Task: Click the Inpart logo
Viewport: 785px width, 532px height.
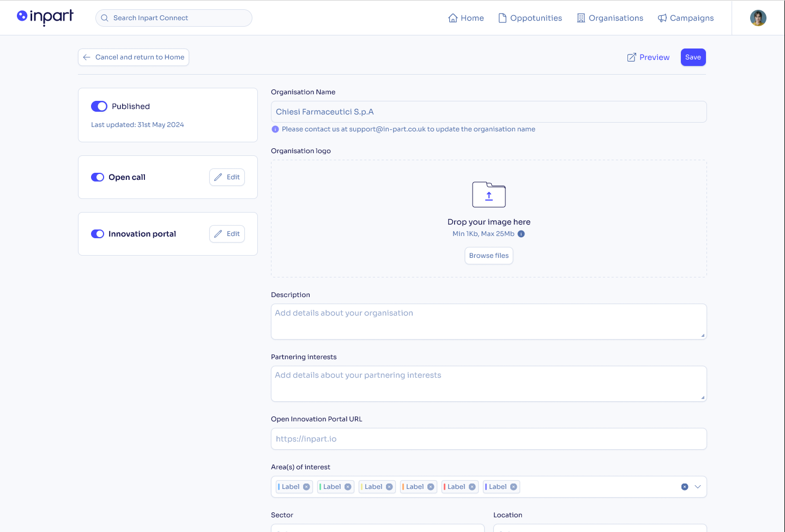Action: (x=45, y=17)
